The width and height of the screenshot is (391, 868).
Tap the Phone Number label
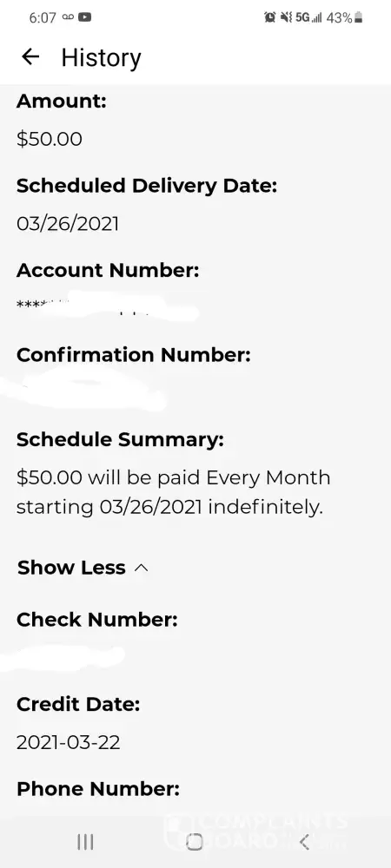[98, 789]
